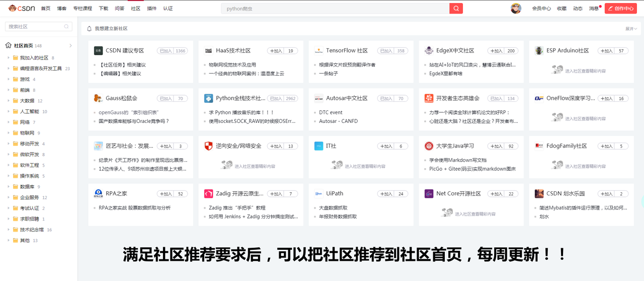644x281 pixels.
Task: Click 已加入 on Python全栈技术社区
Action: pos(275,99)
